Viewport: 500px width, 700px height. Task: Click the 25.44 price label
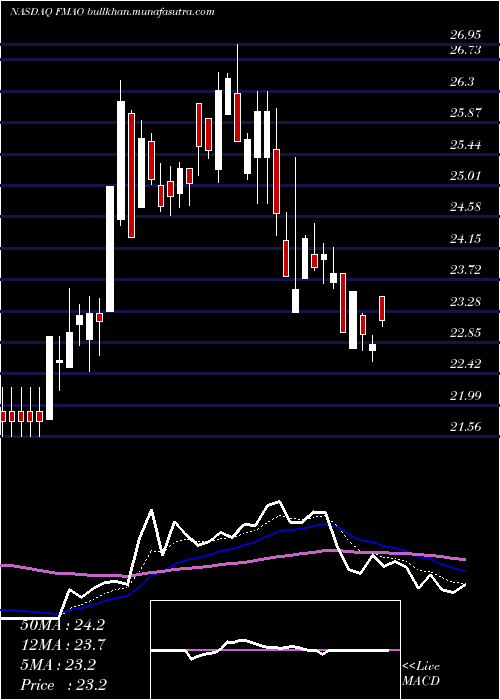point(466,145)
